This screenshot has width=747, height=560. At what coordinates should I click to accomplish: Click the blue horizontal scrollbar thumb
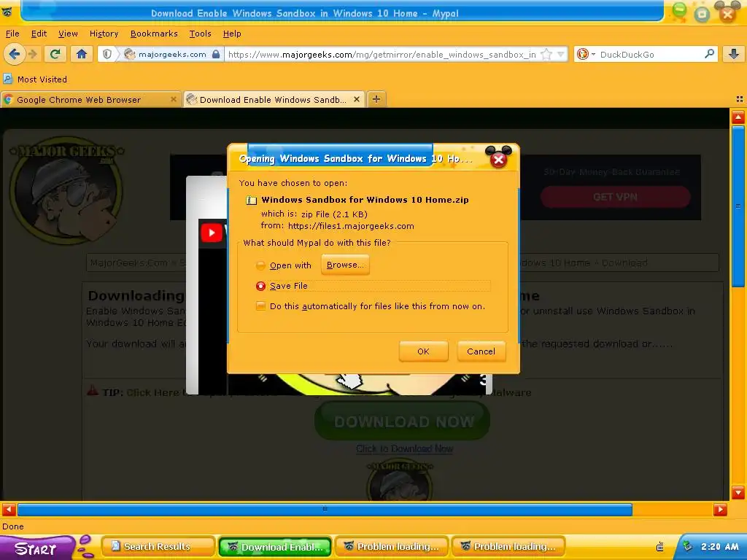pos(325,510)
